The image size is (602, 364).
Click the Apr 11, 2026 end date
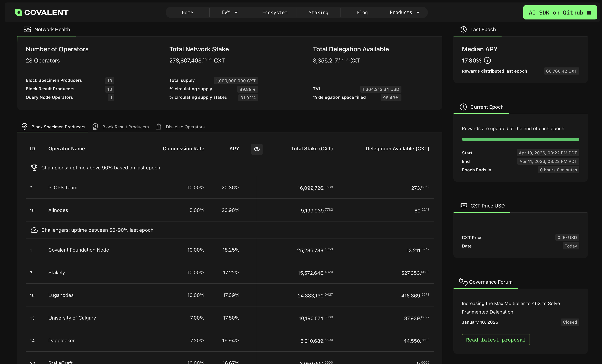(548, 161)
